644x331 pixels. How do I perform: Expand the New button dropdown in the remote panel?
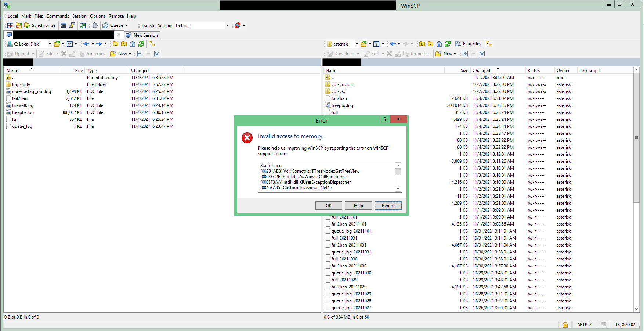tap(455, 54)
